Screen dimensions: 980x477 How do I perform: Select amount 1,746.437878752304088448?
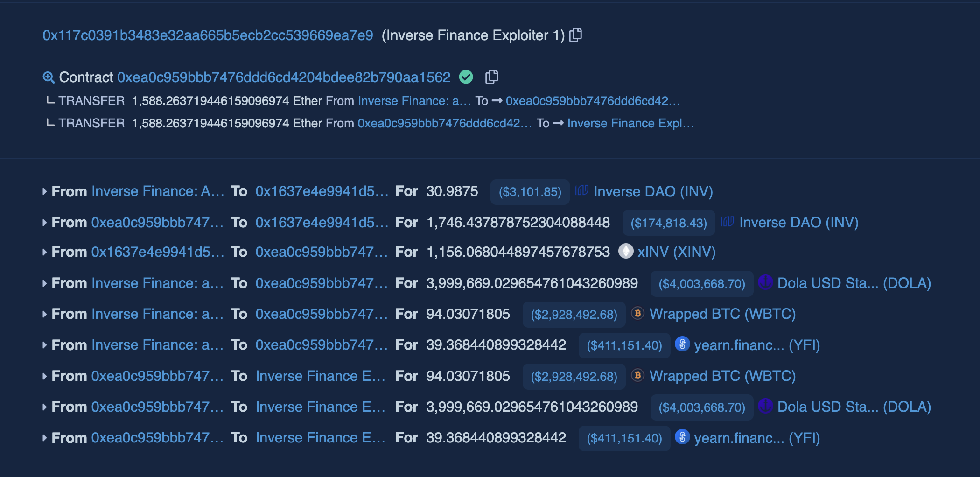click(518, 223)
